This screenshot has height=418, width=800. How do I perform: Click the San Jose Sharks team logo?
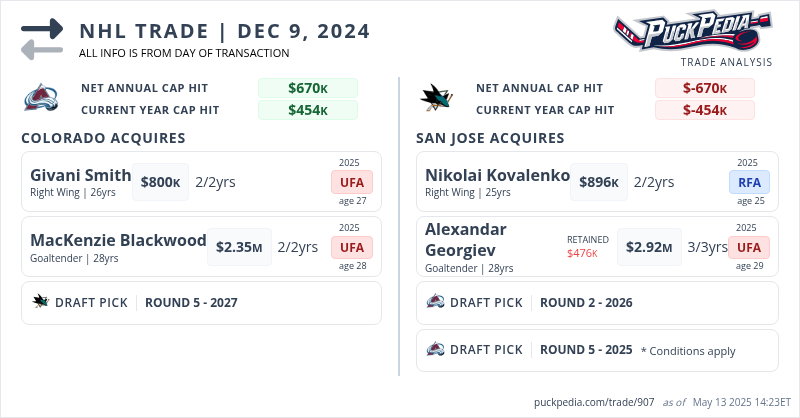point(439,98)
